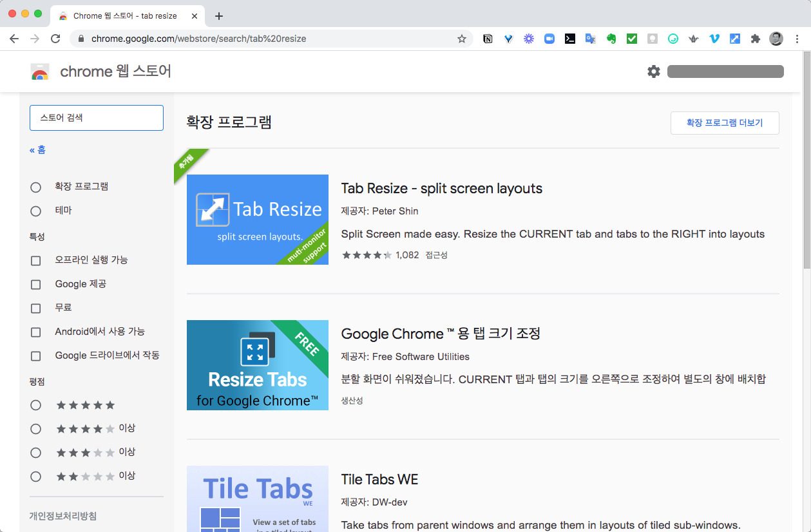Click the Resize Tabs for Google Chrome thumbnail
The width and height of the screenshot is (811, 532).
click(x=258, y=365)
